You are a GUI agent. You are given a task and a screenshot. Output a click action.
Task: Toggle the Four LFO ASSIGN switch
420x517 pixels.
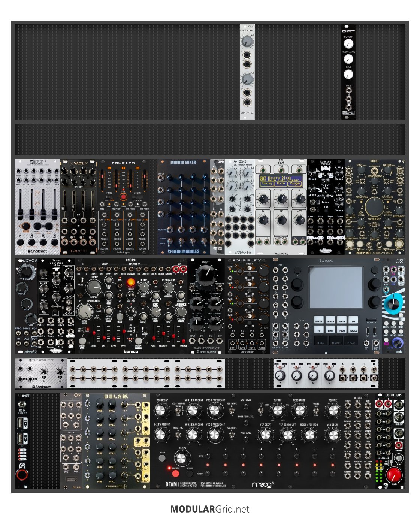138,197
